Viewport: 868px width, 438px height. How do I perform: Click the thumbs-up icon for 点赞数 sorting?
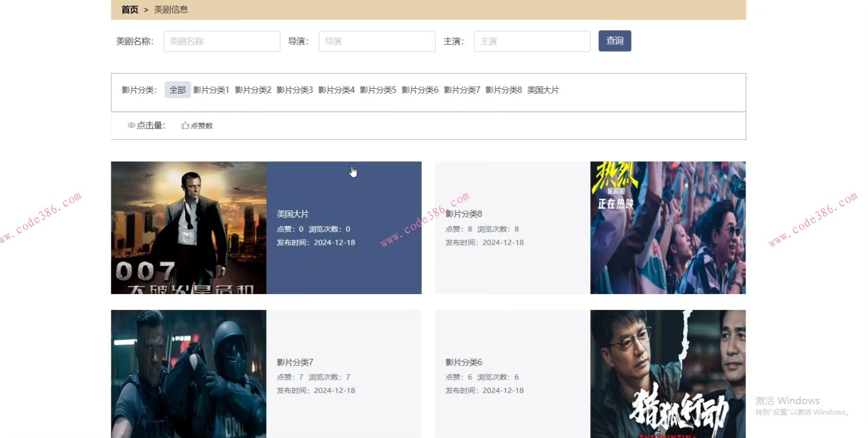coord(185,125)
